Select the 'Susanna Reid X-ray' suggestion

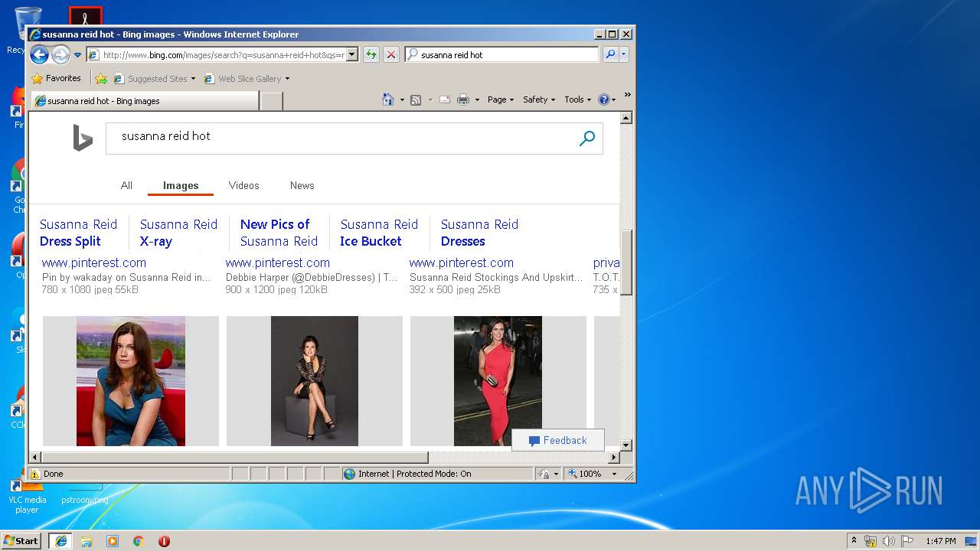pos(178,233)
